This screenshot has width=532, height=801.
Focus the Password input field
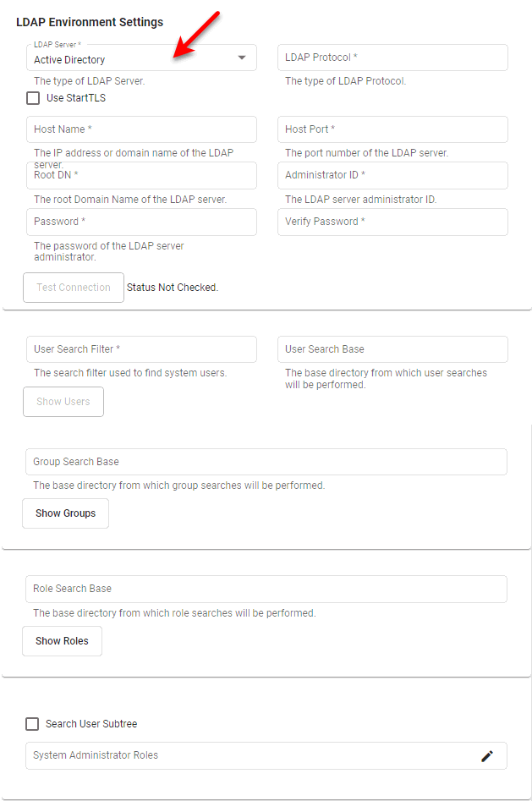coord(141,222)
